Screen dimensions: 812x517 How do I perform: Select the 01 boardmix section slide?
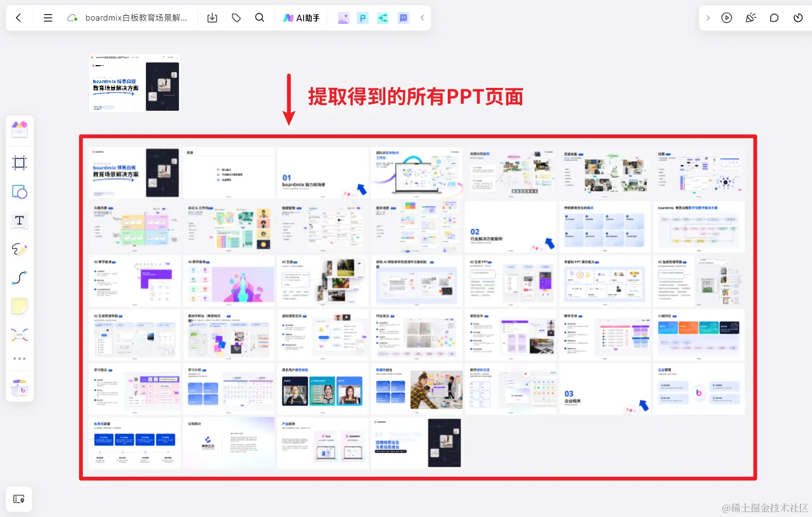[x=323, y=172]
